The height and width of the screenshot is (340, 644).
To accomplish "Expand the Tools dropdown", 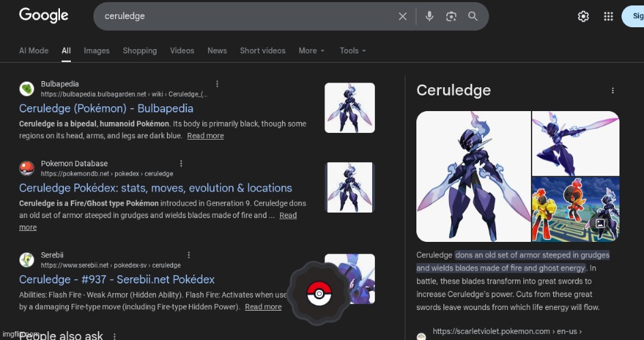I will [352, 50].
